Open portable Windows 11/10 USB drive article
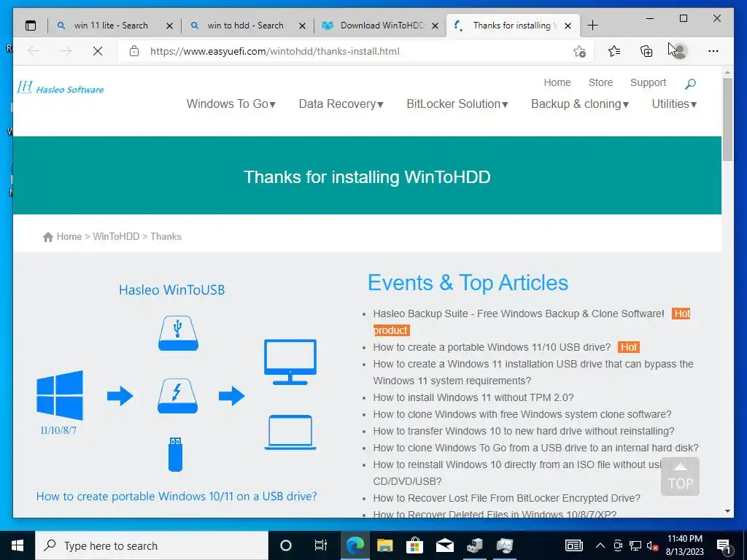 click(x=492, y=347)
